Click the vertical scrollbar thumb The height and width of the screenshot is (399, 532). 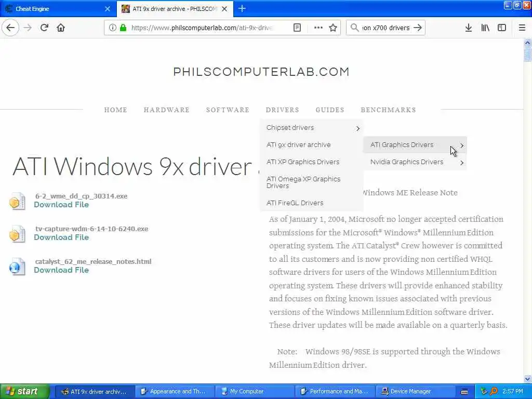(x=527, y=54)
